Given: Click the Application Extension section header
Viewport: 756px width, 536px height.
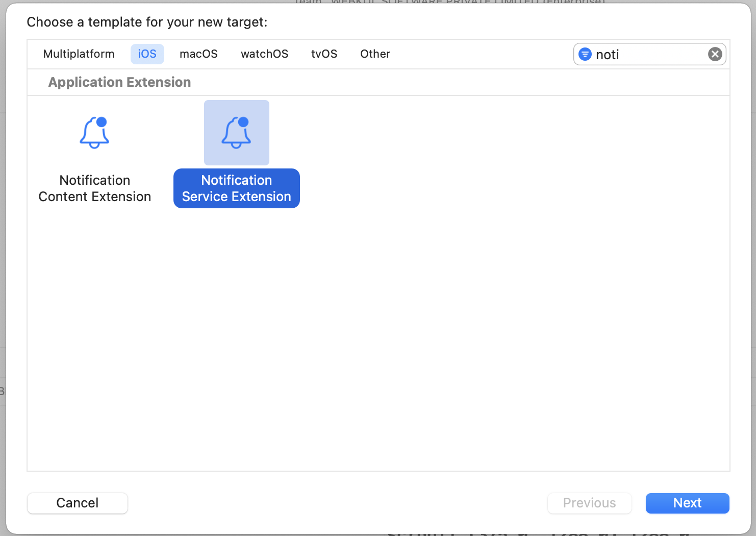Looking at the screenshot, I should point(119,82).
